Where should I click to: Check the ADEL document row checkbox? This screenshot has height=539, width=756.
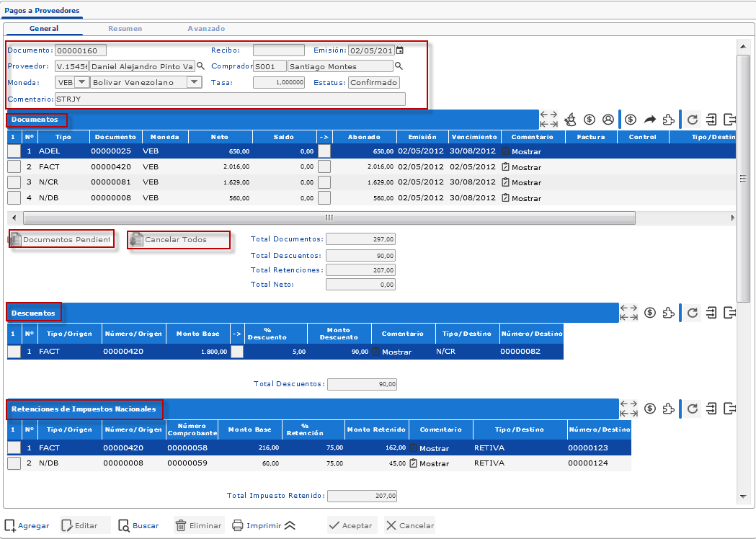[x=14, y=151]
